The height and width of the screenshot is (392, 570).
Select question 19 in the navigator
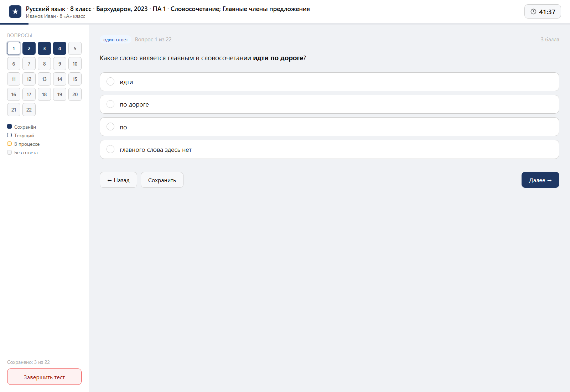[59, 94]
